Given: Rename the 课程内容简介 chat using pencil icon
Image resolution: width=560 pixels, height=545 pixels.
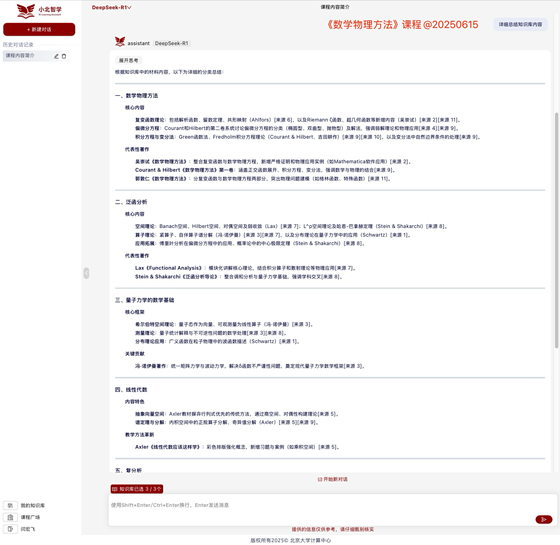Looking at the screenshot, I should click(x=56, y=56).
